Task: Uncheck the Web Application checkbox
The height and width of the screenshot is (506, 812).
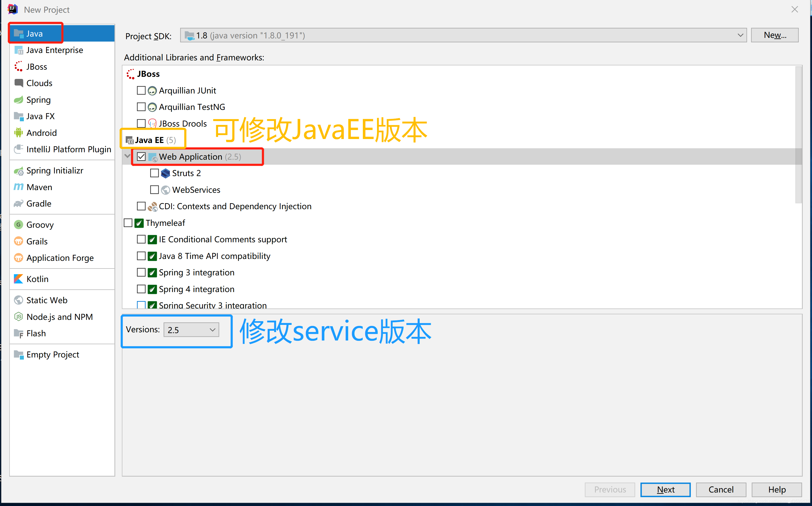Action: click(141, 157)
